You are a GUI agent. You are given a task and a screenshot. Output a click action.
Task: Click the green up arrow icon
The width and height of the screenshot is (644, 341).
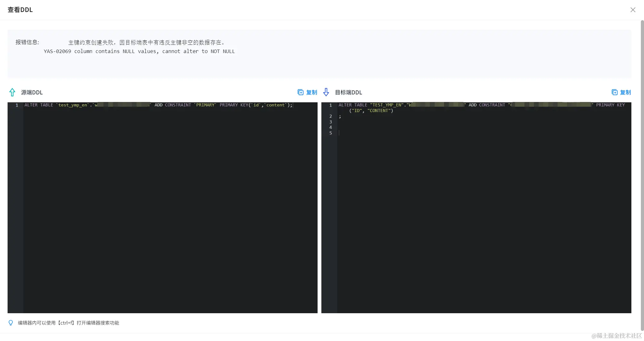click(x=12, y=92)
